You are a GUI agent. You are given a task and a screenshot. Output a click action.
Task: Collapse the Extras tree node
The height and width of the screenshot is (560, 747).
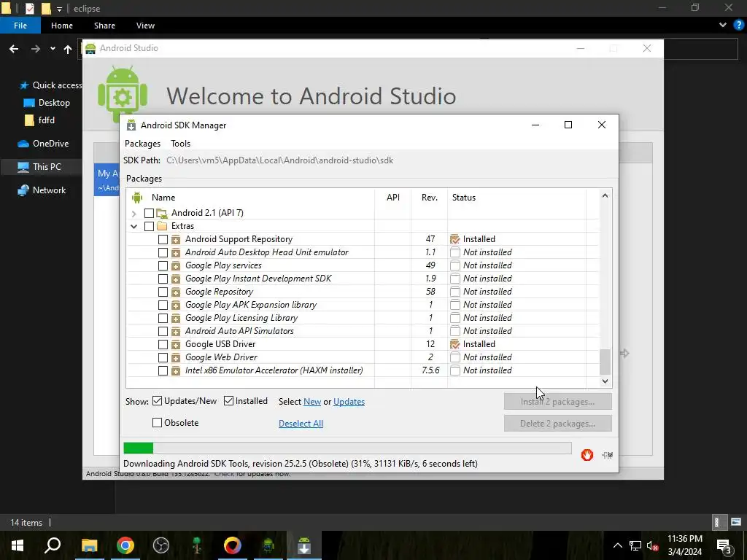click(x=134, y=226)
